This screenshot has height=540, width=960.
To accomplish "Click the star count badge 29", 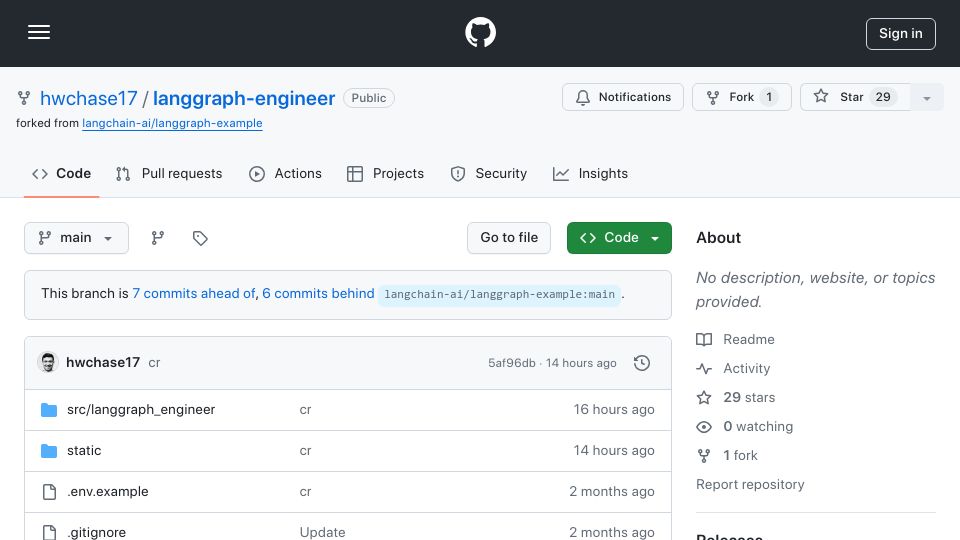I will 883,97.
